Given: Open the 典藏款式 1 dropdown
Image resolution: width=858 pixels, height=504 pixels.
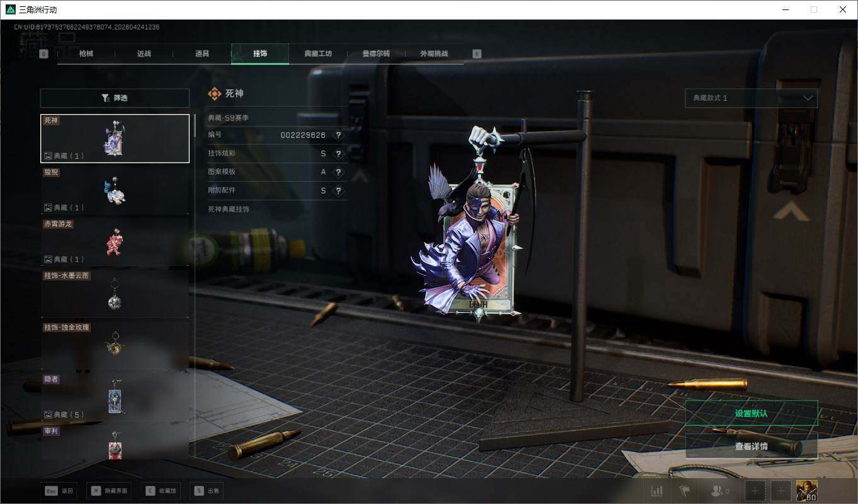Looking at the screenshot, I should coord(751,98).
